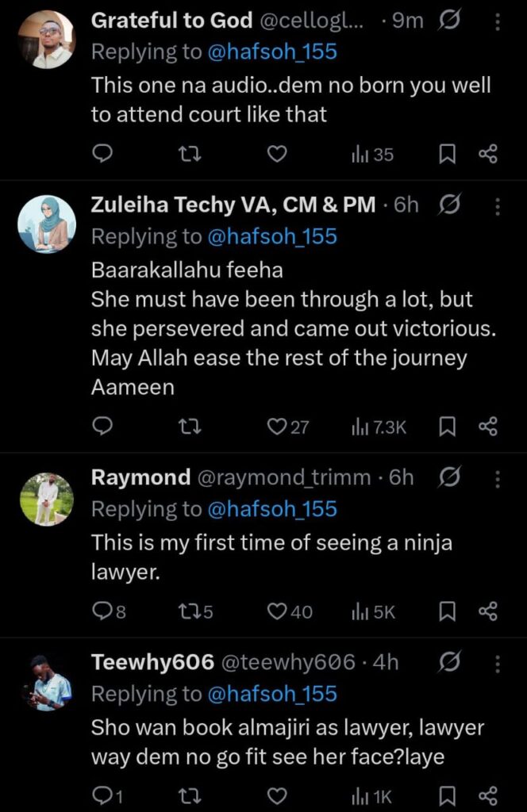Bookmark Grateful to God's tweet
The height and width of the screenshot is (812, 527).
point(448,155)
